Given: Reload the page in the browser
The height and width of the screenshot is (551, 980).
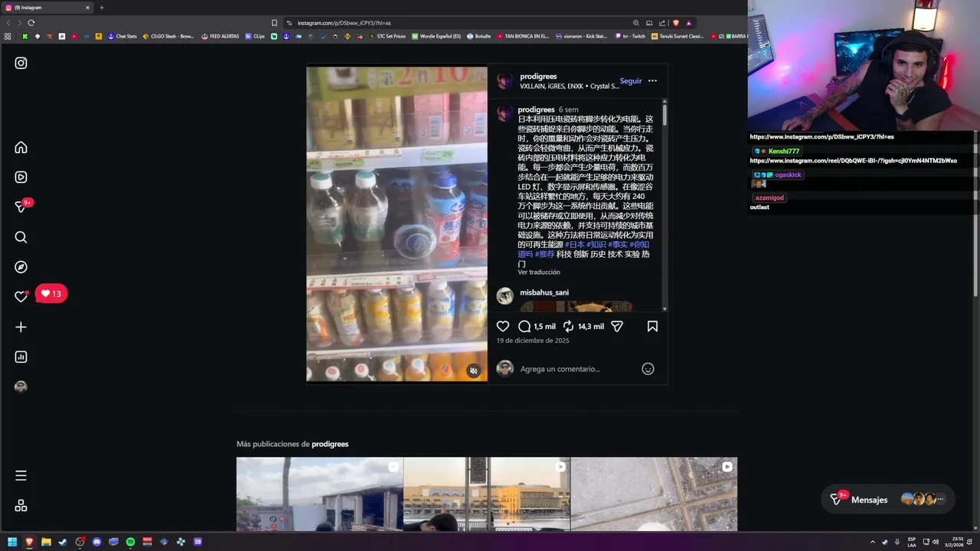Looking at the screenshot, I should coord(31,23).
